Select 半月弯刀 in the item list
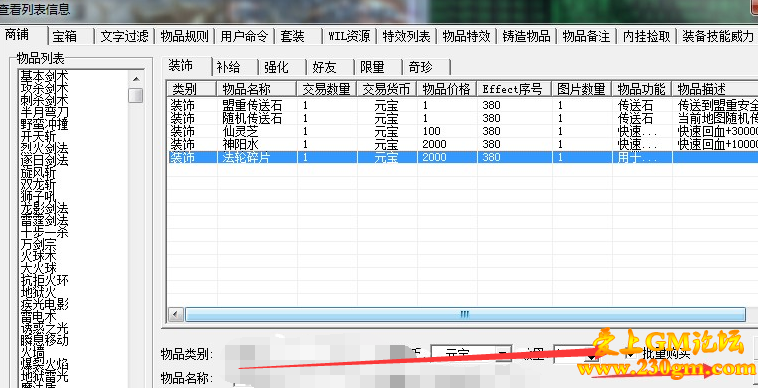Image resolution: width=762 pixels, height=388 pixels. tap(44, 112)
